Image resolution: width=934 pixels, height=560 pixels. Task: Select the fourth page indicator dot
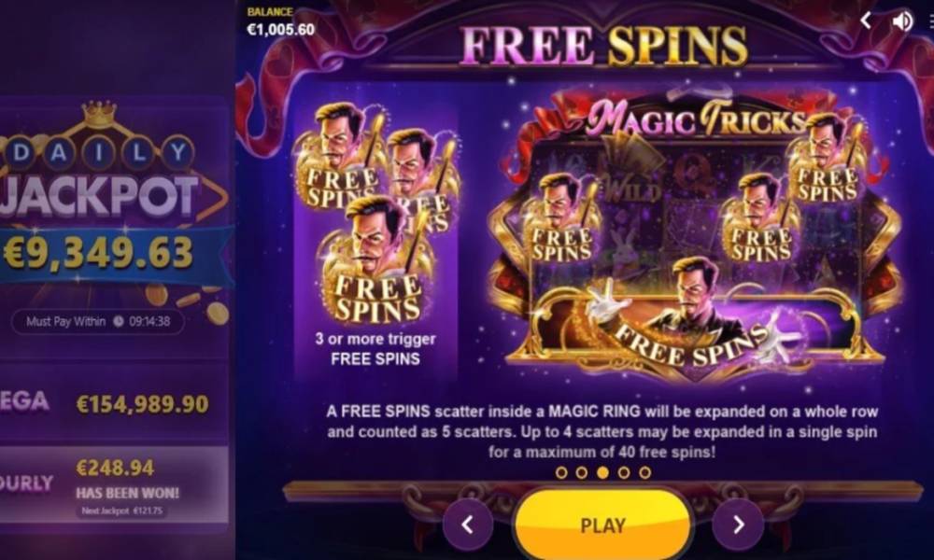point(624,472)
